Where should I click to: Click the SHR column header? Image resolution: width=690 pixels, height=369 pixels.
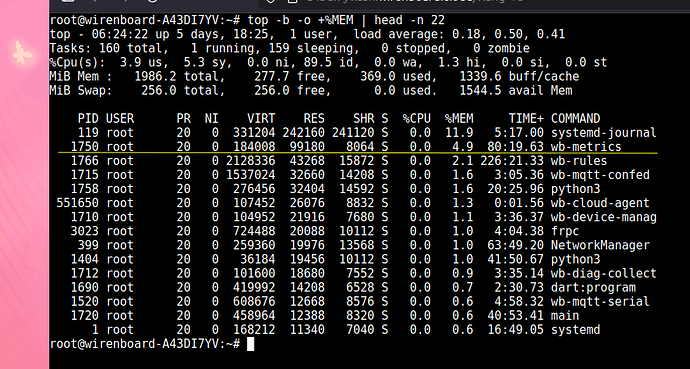pyautogui.click(x=364, y=119)
